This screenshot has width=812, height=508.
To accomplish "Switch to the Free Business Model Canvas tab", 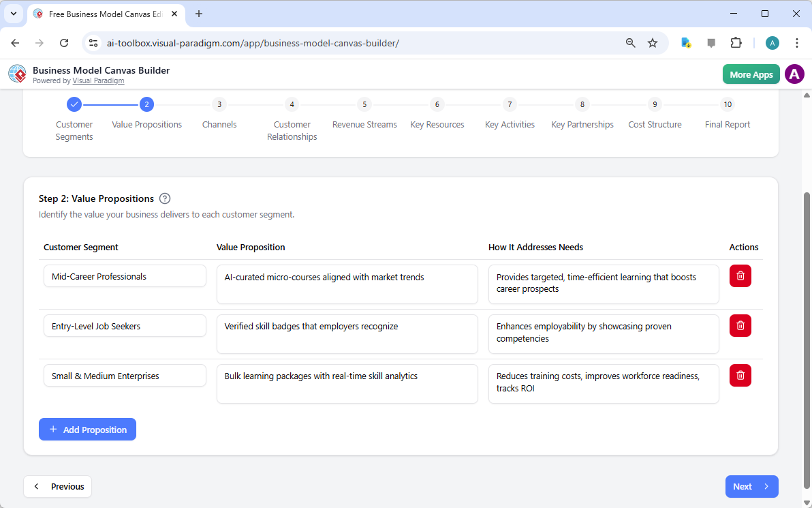I will click(x=102, y=14).
